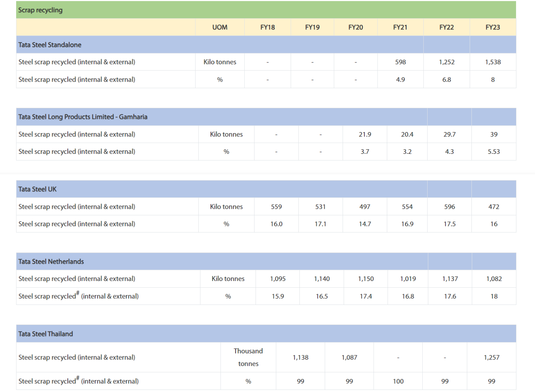Click the 1,538 value under Tata Steel Standalone
The height and width of the screenshot is (392, 535).
point(493,62)
